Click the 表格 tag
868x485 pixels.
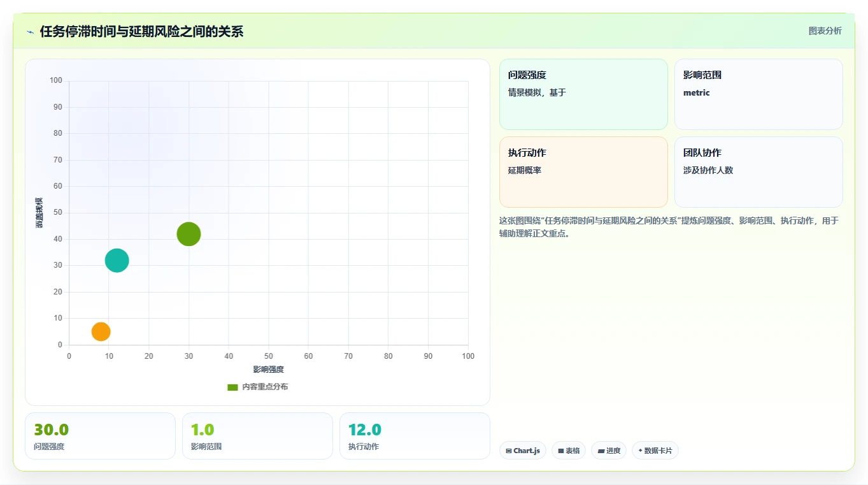569,451
